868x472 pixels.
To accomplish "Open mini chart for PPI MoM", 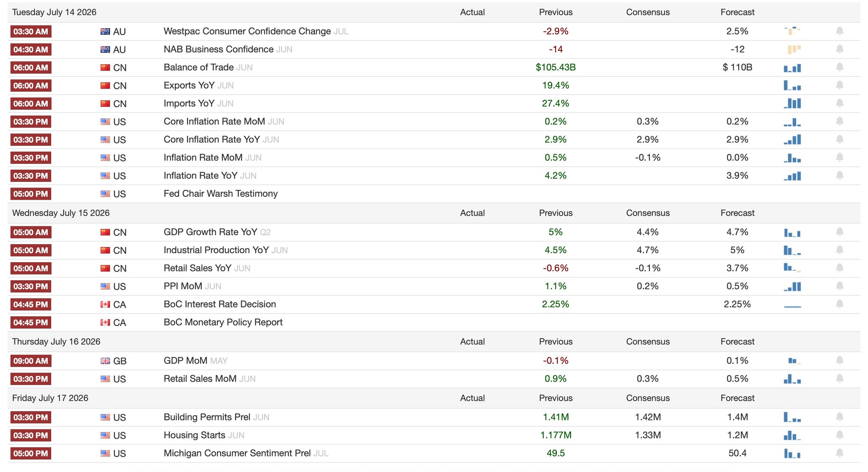I will coord(792,287).
